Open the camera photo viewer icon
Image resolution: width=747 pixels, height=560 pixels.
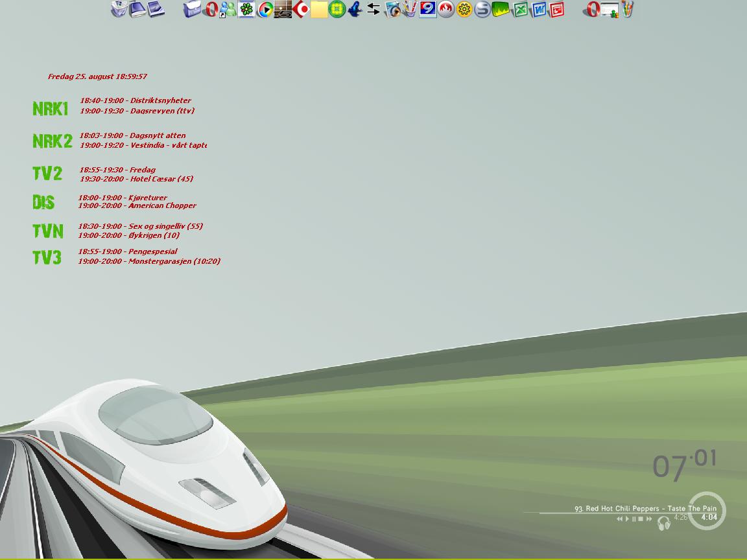(392, 9)
